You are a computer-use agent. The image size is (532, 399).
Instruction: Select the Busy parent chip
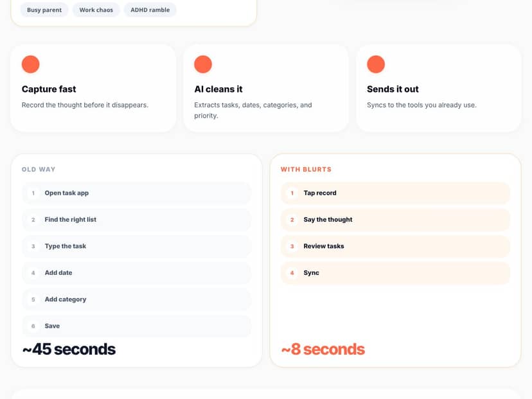44,10
